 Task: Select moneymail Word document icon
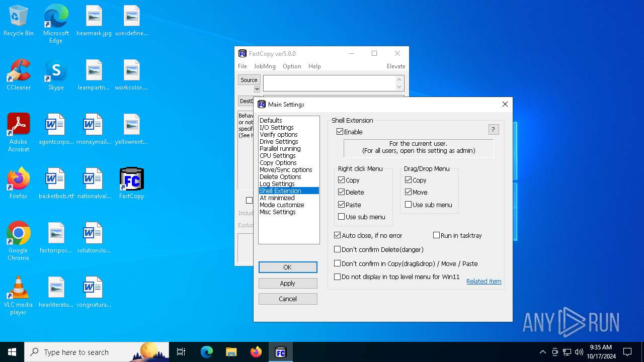coord(94,129)
